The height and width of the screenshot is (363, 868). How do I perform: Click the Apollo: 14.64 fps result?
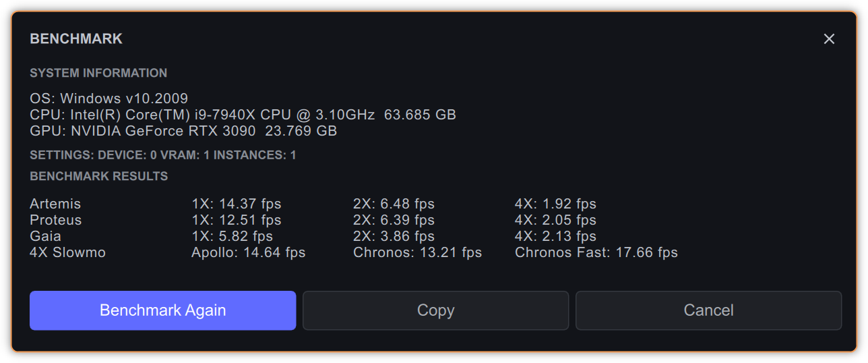[248, 252]
